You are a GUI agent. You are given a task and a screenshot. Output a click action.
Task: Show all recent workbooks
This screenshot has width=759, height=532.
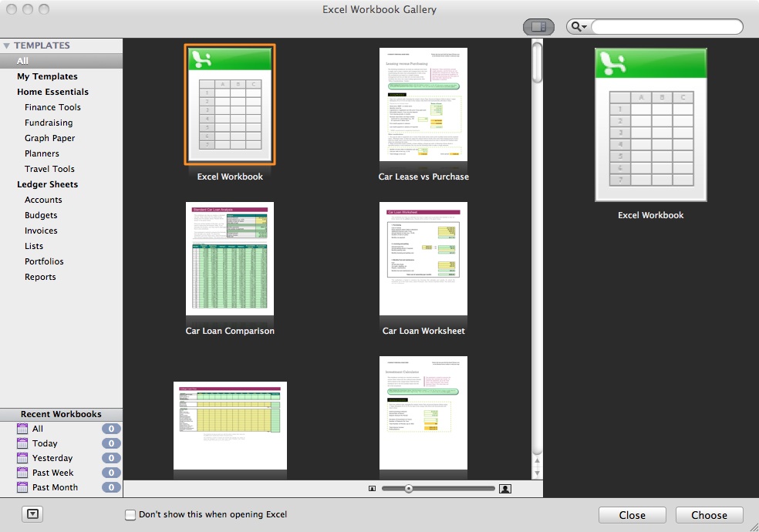(x=61, y=429)
